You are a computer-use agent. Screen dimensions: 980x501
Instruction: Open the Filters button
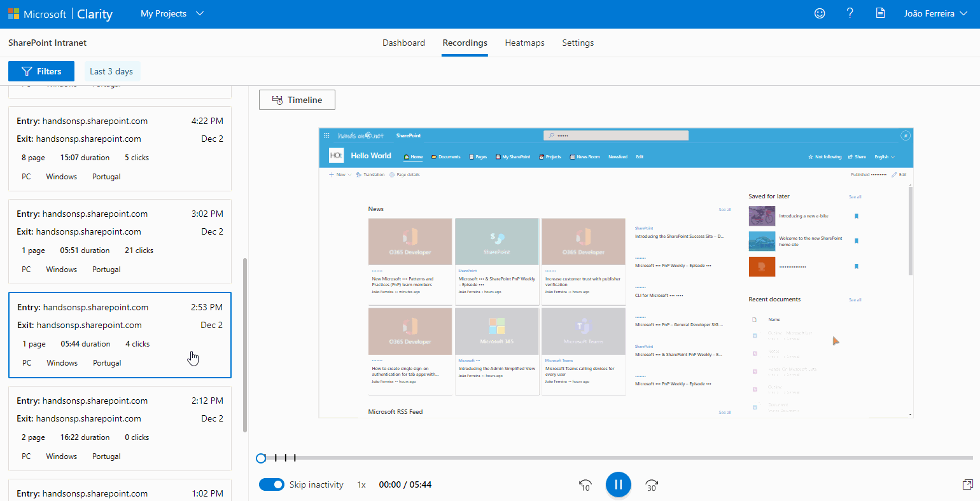tap(41, 71)
